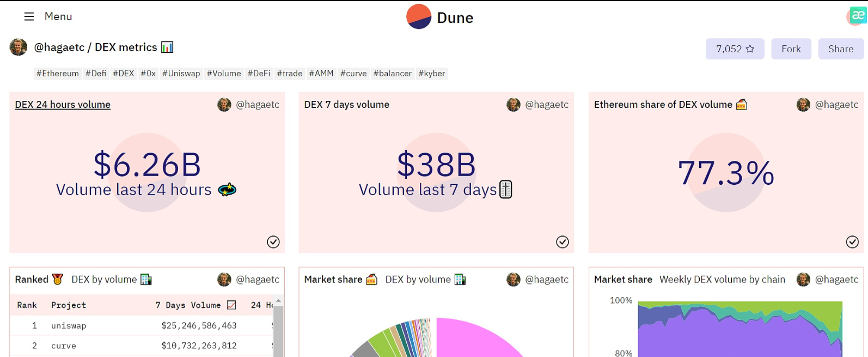
Task: Click the green extension icon at top right
Action: 858,15
